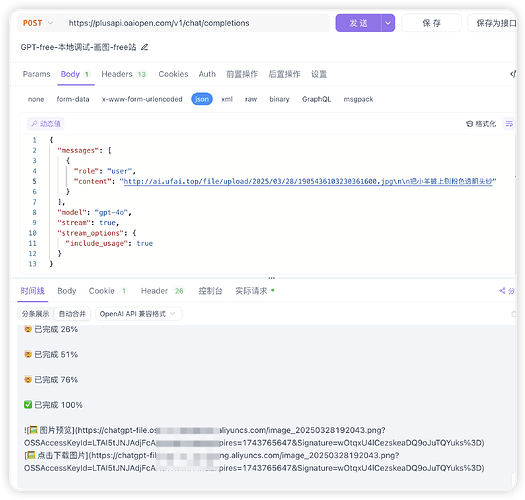Image resolution: width=525 pixels, height=500 pixels.
Task: Switch to 自动合并 display mode
Action: (72, 314)
